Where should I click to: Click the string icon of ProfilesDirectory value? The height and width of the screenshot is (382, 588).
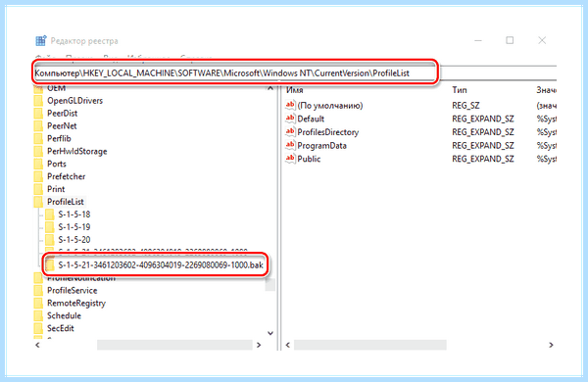[x=290, y=132]
